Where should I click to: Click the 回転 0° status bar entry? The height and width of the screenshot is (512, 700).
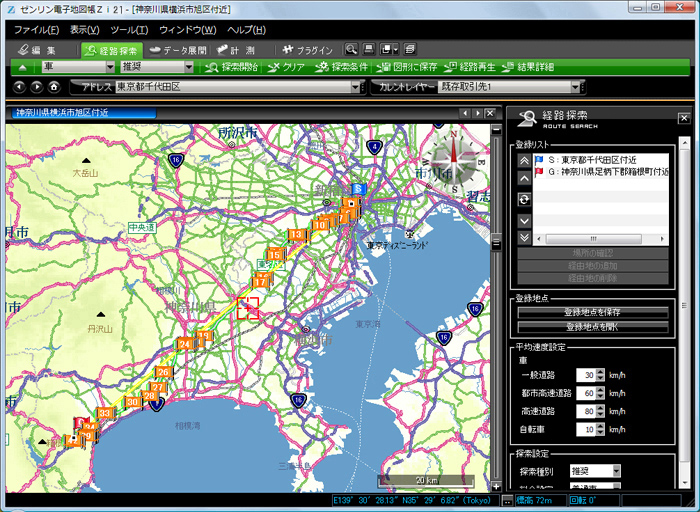coord(592,500)
